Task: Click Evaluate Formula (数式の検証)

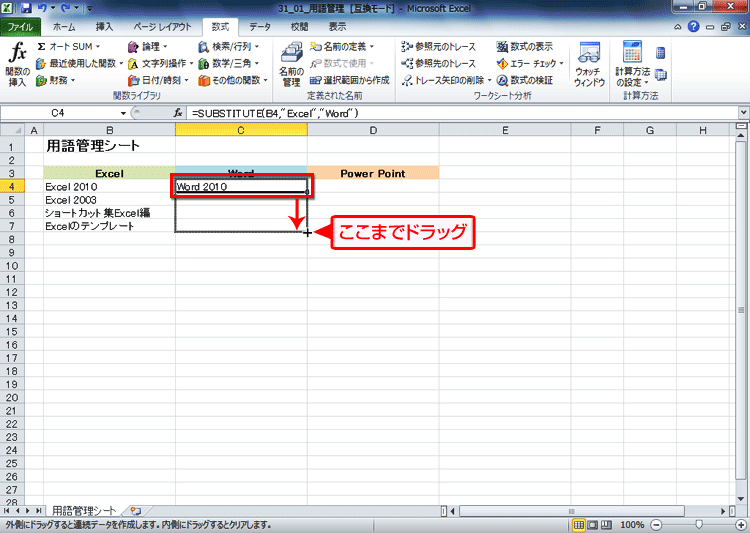Action: [525, 80]
